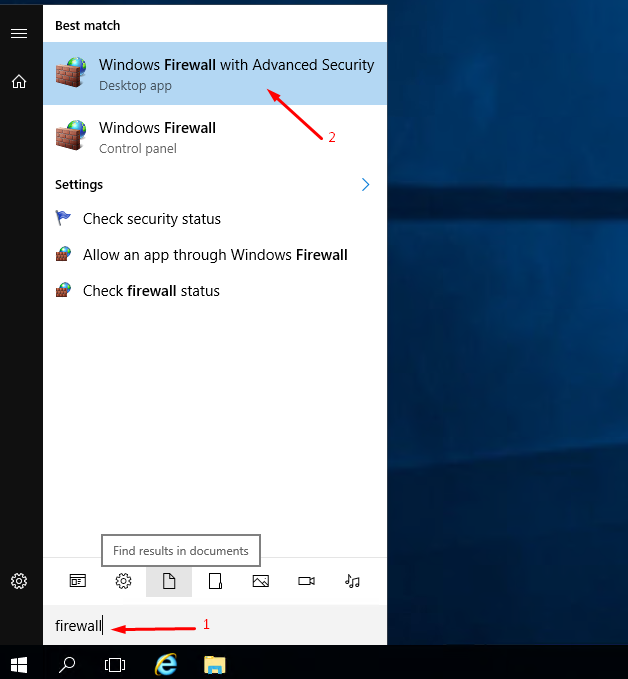Filter results by photos icon
The height and width of the screenshot is (679, 628).
click(x=261, y=581)
